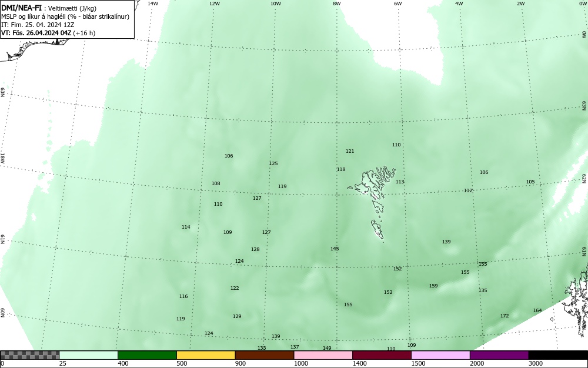
Task: Click the map value 129
Action: click(x=236, y=316)
